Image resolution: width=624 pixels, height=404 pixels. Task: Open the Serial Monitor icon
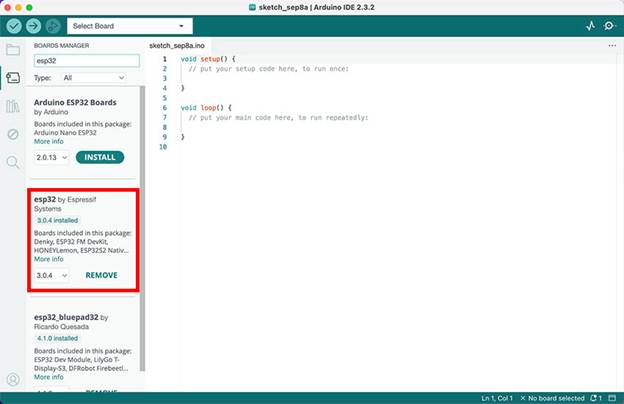[609, 26]
